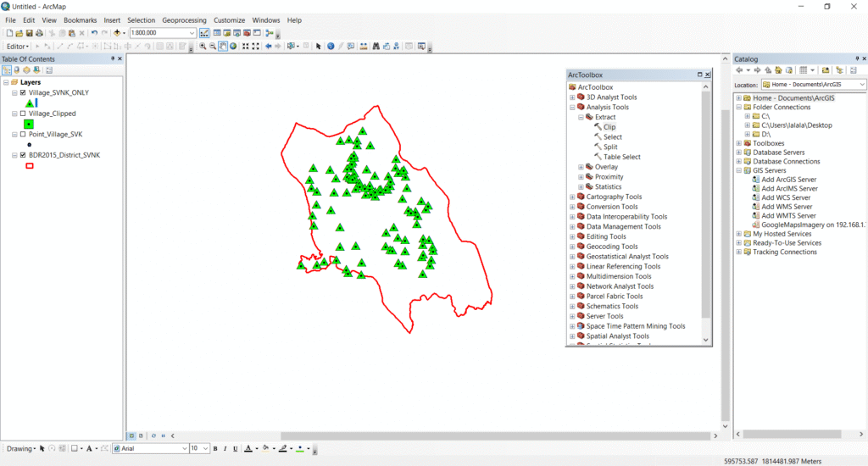Uncheck the BDR2015_District_SVNK layer checkbox
The width and height of the screenshot is (868, 466).
click(23, 156)
